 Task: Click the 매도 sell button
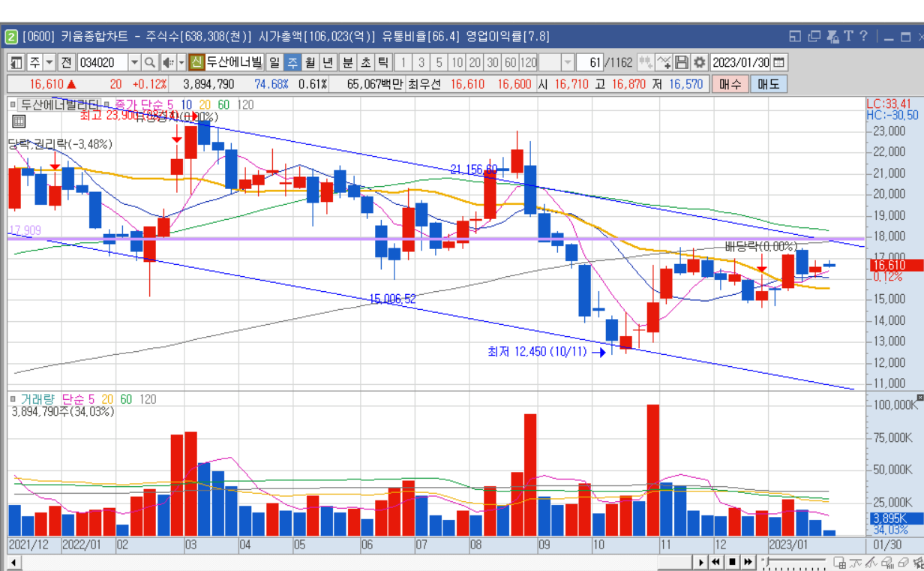(769, 84)
